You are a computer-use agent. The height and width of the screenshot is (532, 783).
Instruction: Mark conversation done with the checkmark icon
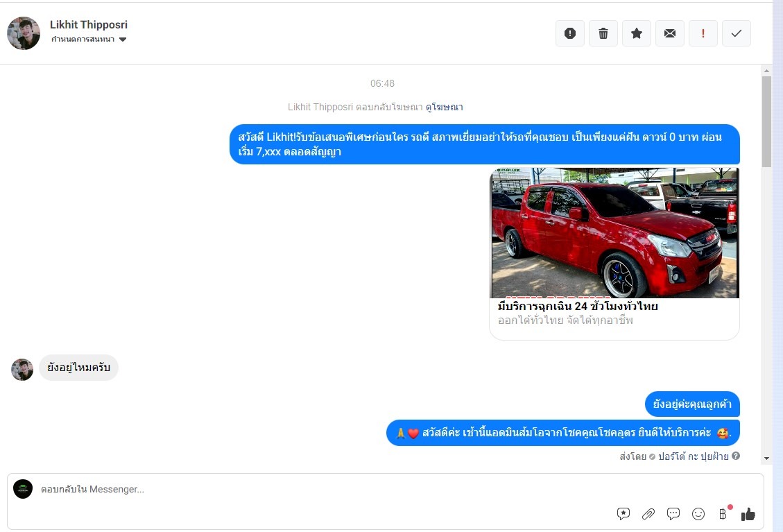click(x=737, y=33)
